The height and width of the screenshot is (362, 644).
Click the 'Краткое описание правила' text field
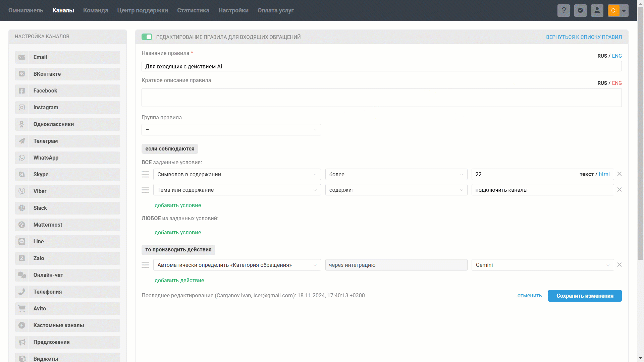click(381, 98)
